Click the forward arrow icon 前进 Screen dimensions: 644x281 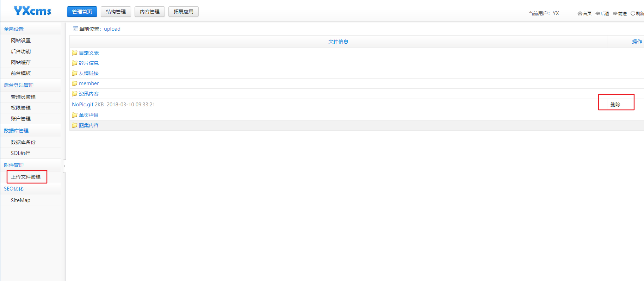(615, 13)
